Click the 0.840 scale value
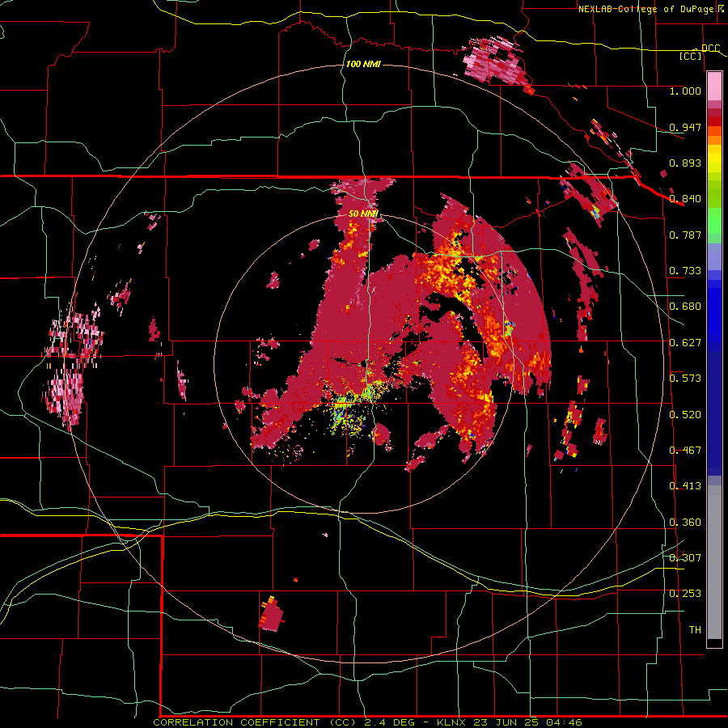Image resolution: width=728 pixels, height=728 pixels. 685,199
